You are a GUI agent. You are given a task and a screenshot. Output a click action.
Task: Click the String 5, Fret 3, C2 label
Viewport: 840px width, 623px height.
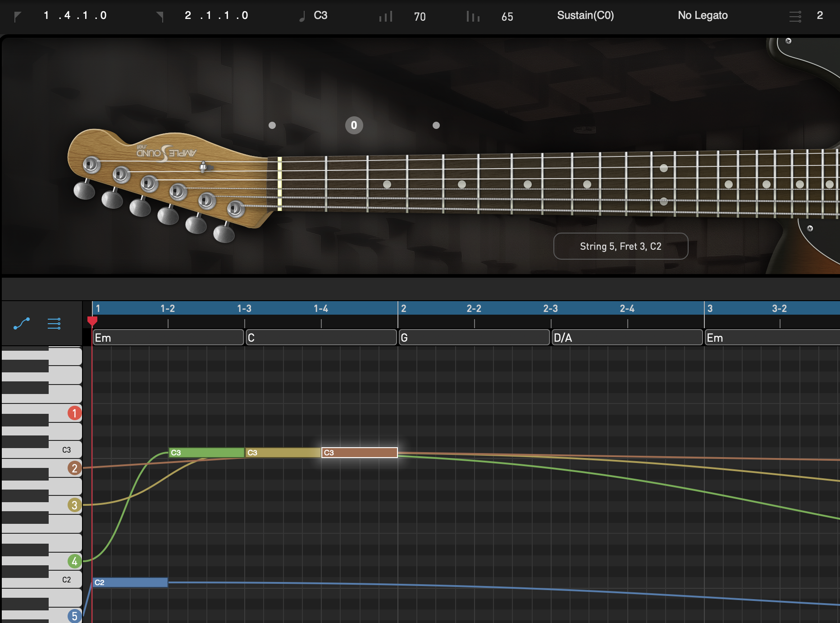coord(621,246)
